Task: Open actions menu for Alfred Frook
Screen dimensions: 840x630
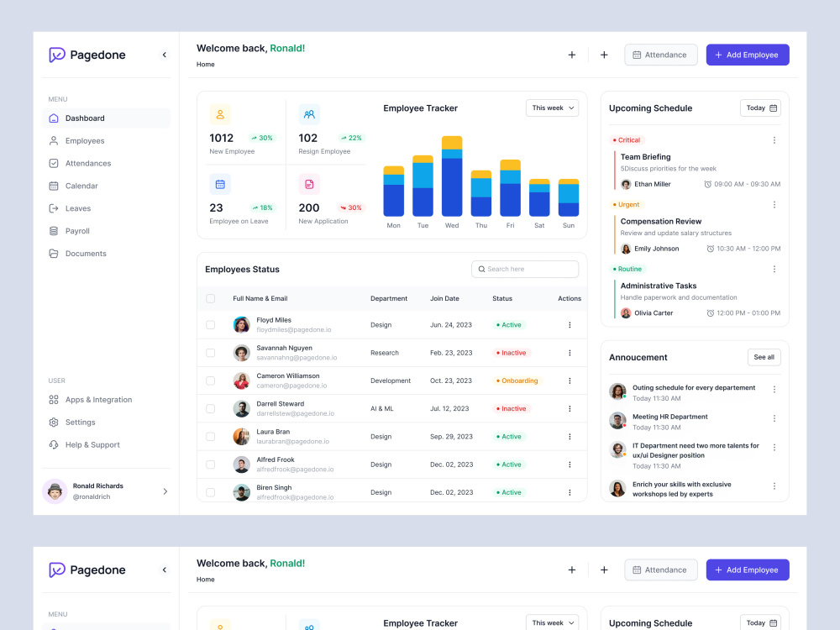Action: tap(570, 465)
